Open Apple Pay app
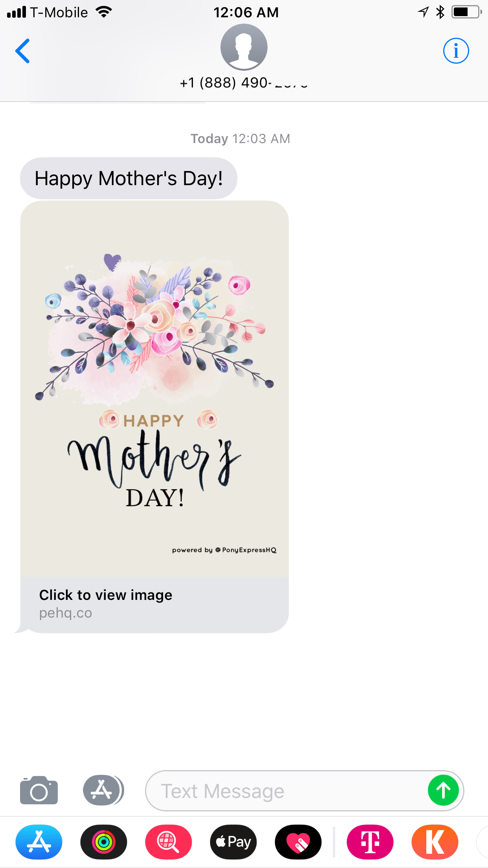Screen dimensions: 488x868 (x=233, y=842)
